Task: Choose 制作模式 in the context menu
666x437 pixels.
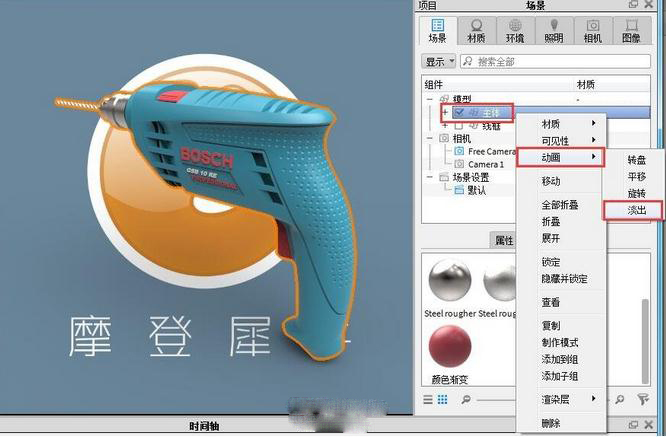Action: coord(561,343)
